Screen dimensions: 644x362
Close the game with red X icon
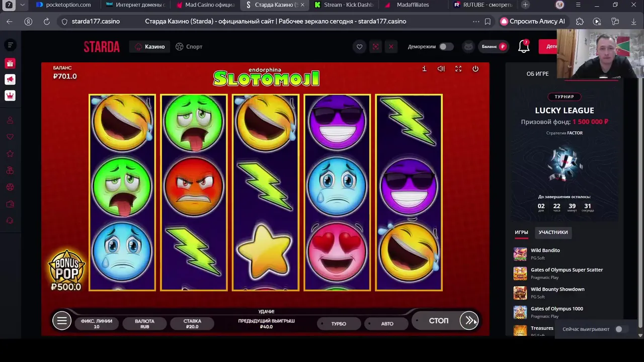tap(391, 47)
